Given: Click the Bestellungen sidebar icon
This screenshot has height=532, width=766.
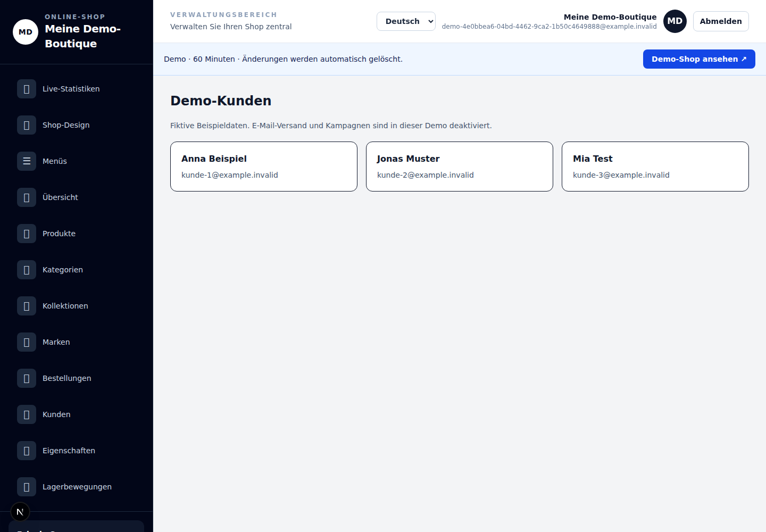Looking at the screenshot, I should [27, 378].
